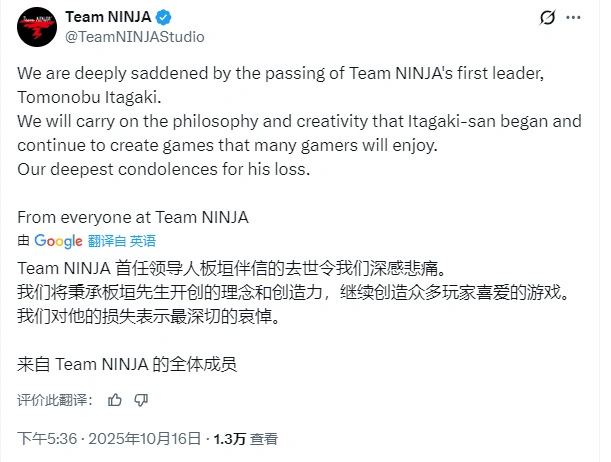The image size is (611, 462).
Task: Click the Team NINJA profile avatar
Action: pos(36,27)
